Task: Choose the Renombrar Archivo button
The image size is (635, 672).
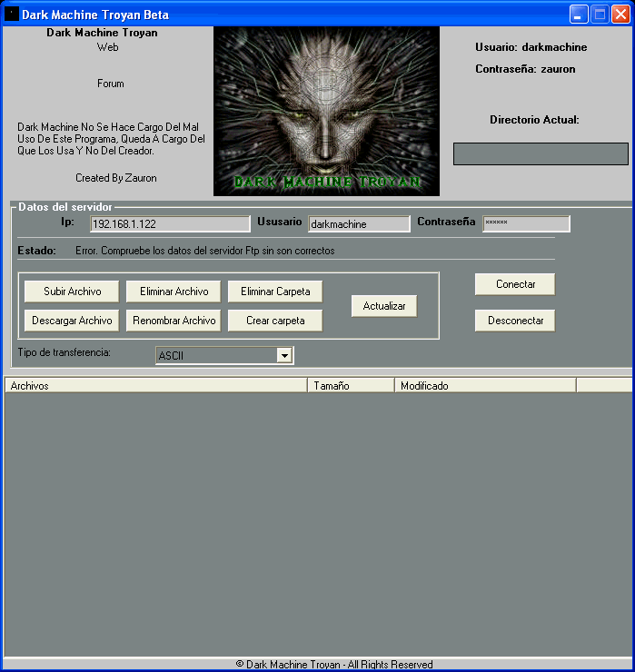Action: pyautogui.click(x=174, y=321)
